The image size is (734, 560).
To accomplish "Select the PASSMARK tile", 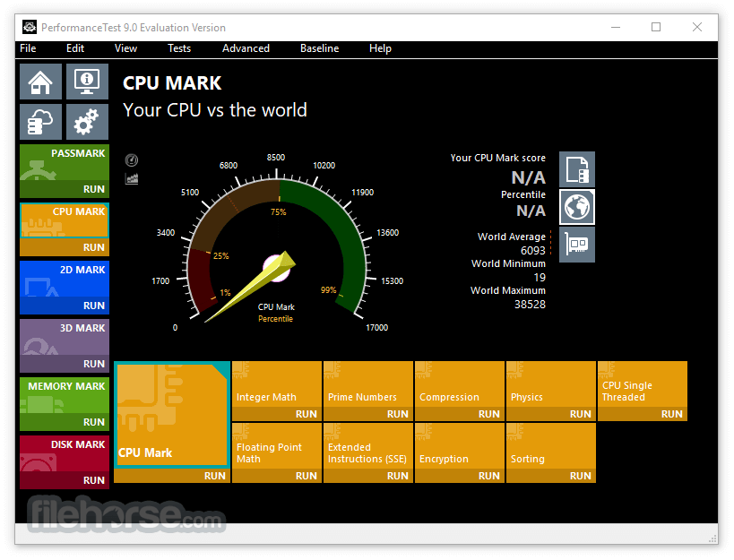I will pyautogui.click(x=65, y=162).
